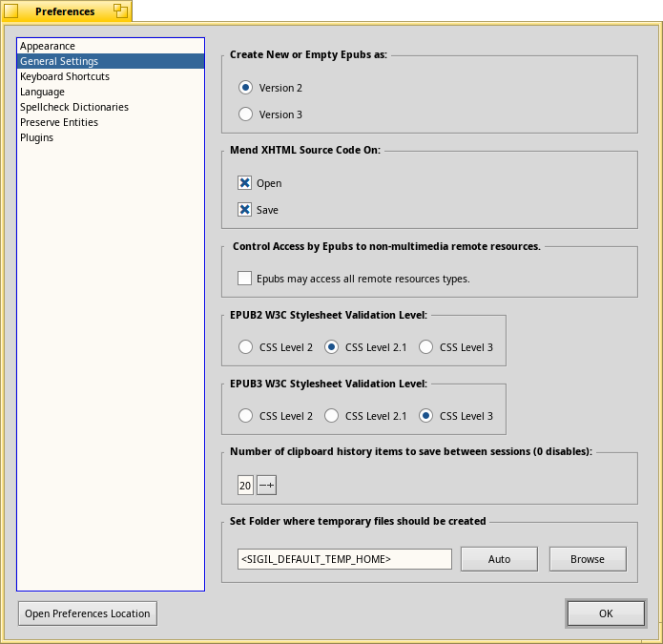Click the window close box in title tab
The width and height of the screenshot is (663, 644).
click(x=11, y=11)
